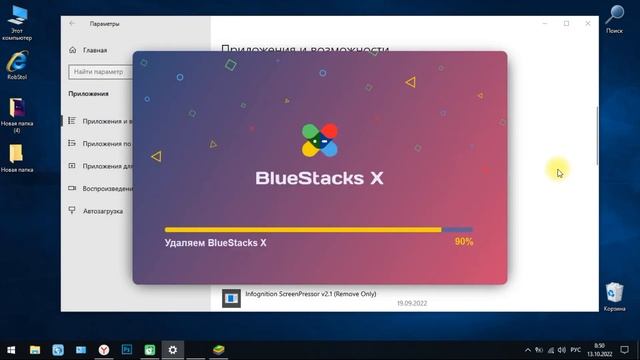The width and height of the screenshot is (640, 360).
Task: Select Новая папка (4) desktop icon
Action: pos(17,116)
